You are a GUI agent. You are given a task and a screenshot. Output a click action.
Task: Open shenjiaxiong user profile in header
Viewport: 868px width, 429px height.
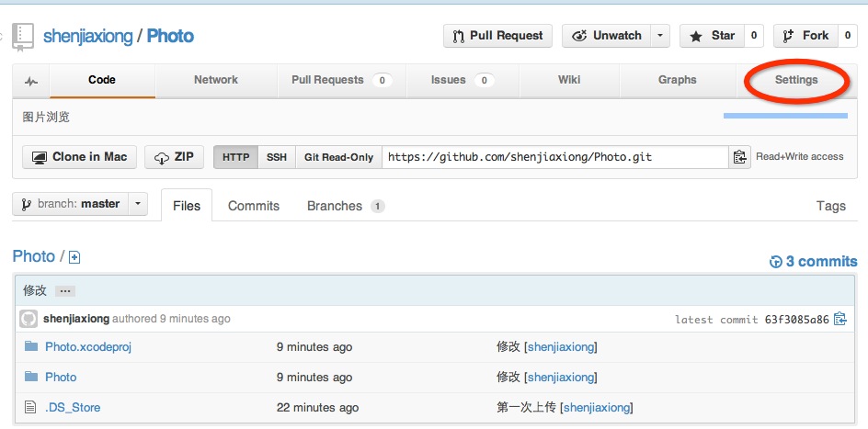88,37
